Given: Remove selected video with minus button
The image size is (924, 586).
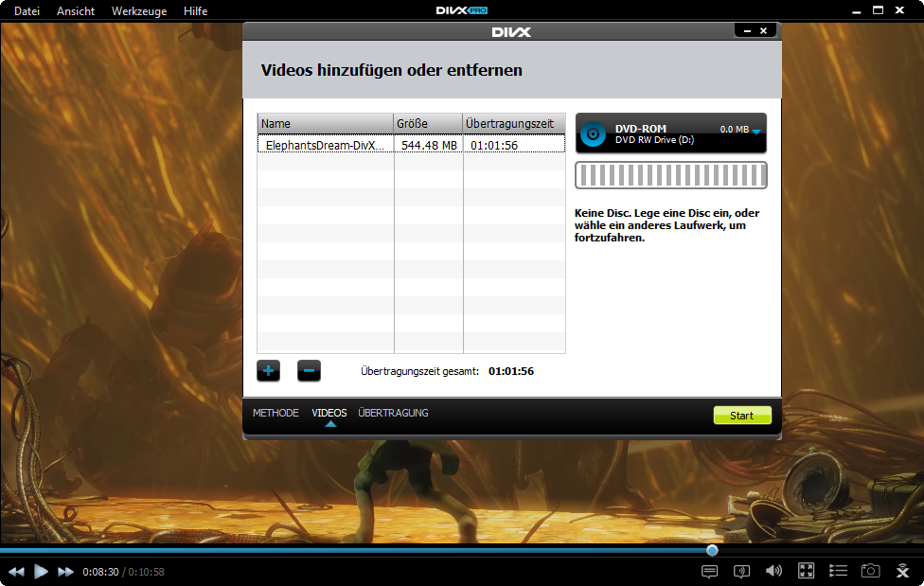Looking at the screenshot, I should (309, 371).
